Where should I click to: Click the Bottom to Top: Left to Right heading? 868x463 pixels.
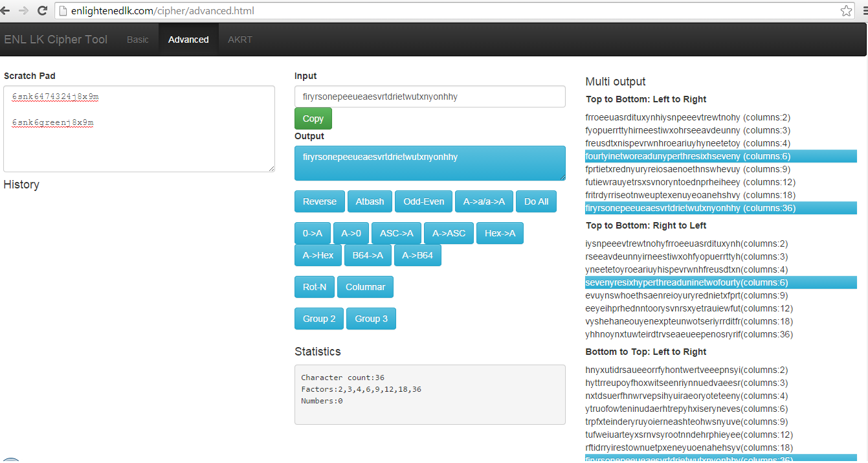[x=646, y=352]
